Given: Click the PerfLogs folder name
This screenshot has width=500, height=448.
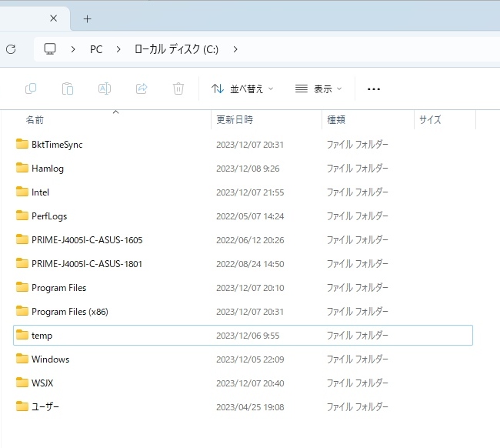Looking at the screenshot, I should click(x=49, y=216).
